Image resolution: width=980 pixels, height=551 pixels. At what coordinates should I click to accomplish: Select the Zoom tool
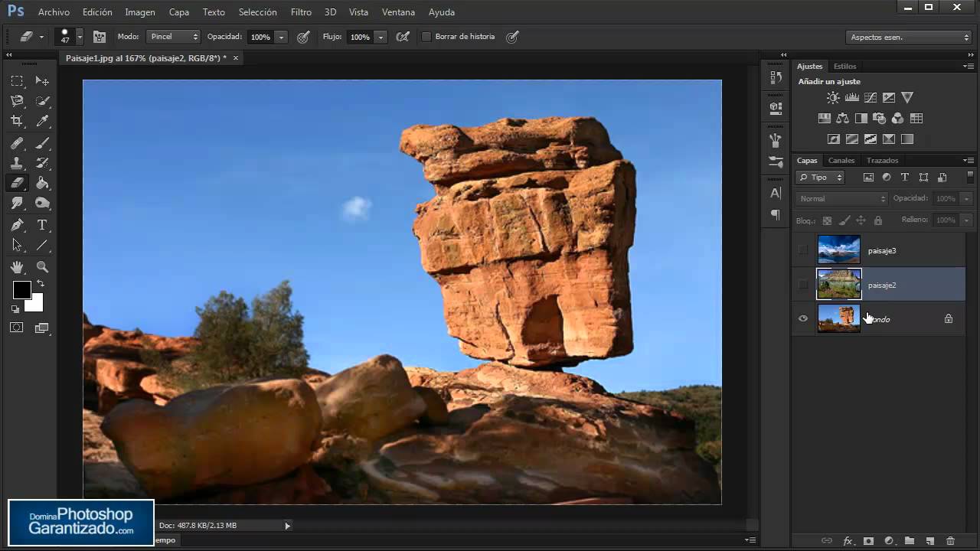tap(42, 267)
